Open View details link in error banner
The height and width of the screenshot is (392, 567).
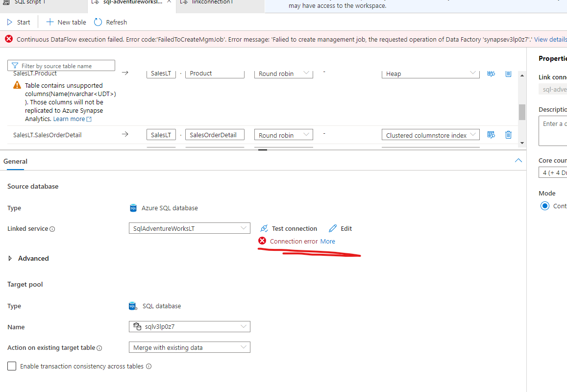[x=550, y=39]
